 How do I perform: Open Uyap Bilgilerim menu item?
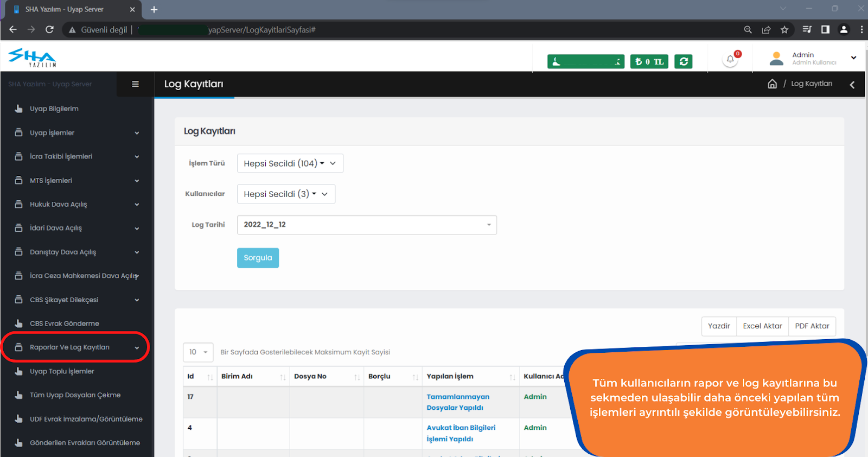pyautogui.click(x=54, y=109)
